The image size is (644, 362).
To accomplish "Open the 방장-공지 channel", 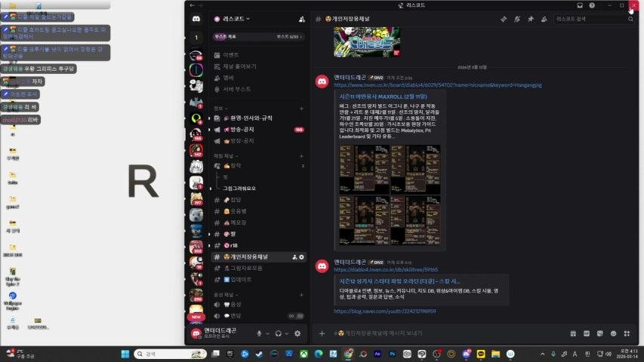I will [259, 141].
